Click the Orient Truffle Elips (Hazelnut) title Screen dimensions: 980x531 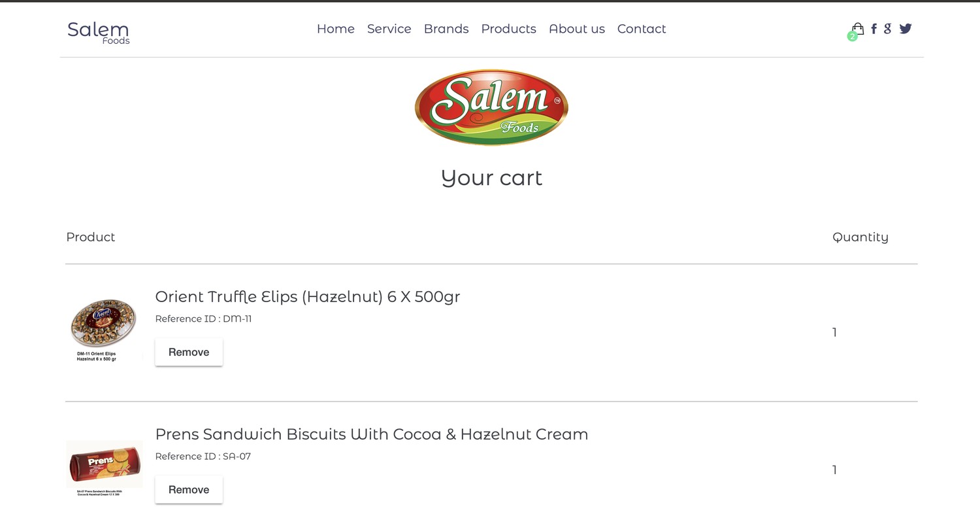pos(308,297)
